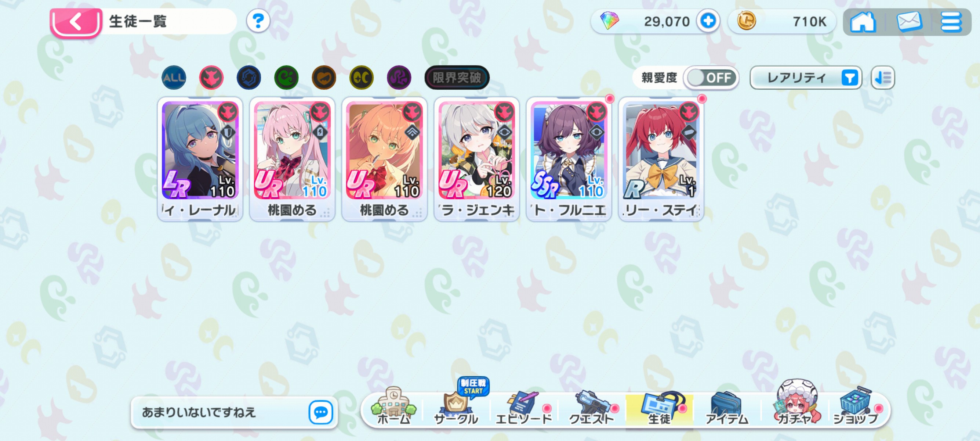The height and width of the screenshot is (441, 980).
Task: Toggle the 限界突破 filter
Action: [x=457, y=78]
